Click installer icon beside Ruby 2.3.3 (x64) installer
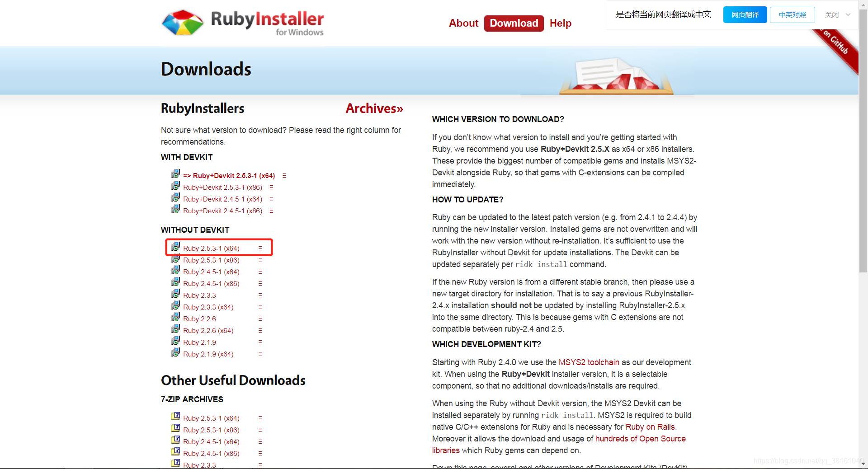Viewport: 868px width, 469px height. (175, 305)
